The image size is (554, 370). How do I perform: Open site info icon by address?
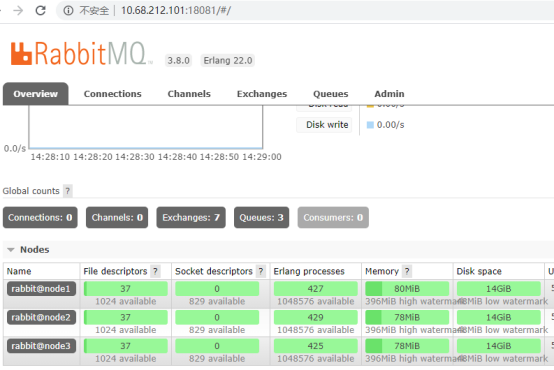(68, 11)
